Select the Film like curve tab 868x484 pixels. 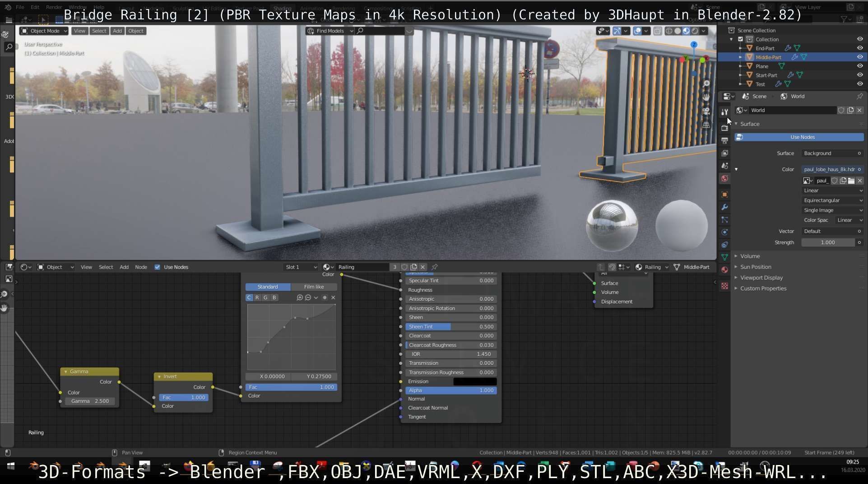pos(314,287)
